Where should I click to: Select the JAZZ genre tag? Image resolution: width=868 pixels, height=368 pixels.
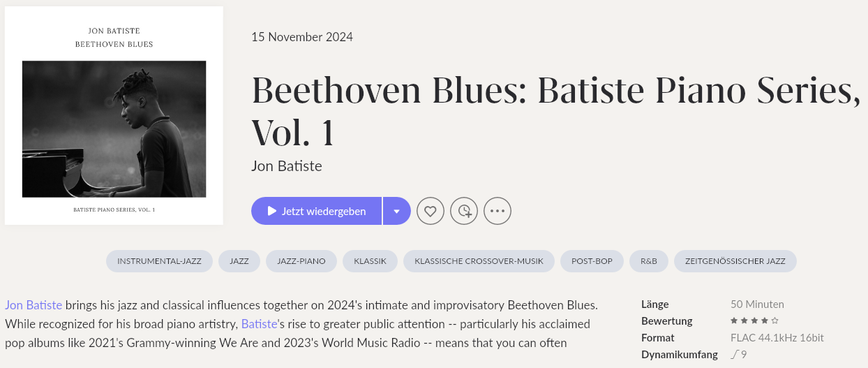tap(239, 261)
